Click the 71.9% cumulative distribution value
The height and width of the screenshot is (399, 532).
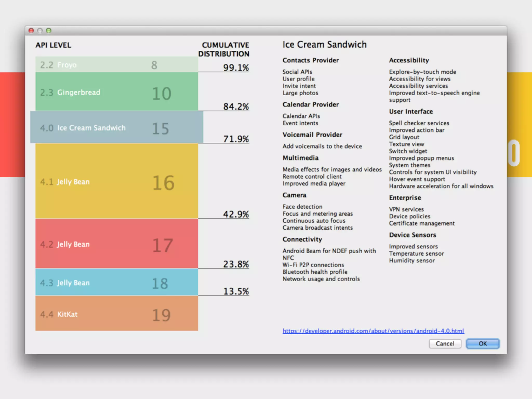(x=236, y=139)
